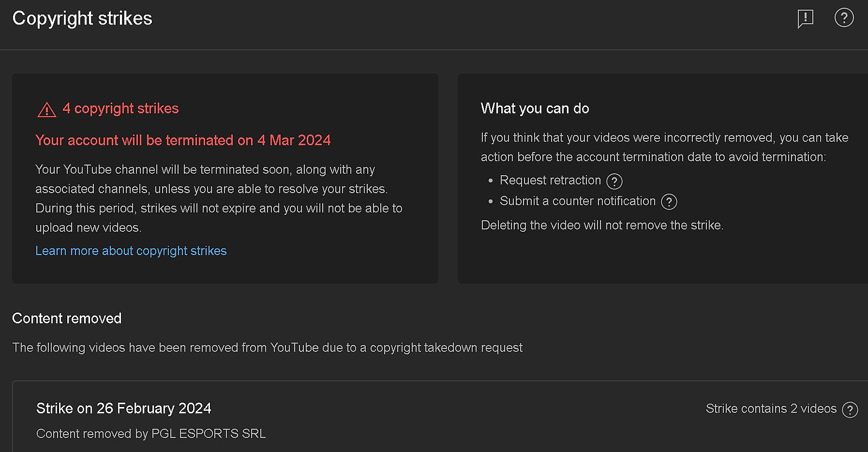Click the 4 copyright strikes heading
This screenshot has width=868, height=452.
pos(120,109)
